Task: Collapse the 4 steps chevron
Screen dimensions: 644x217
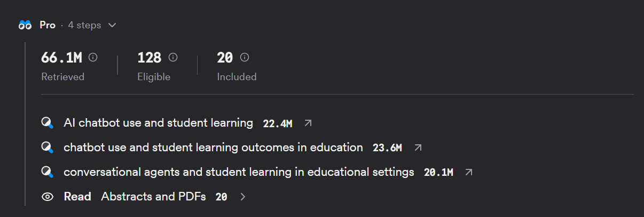Action: pos(112,25)
